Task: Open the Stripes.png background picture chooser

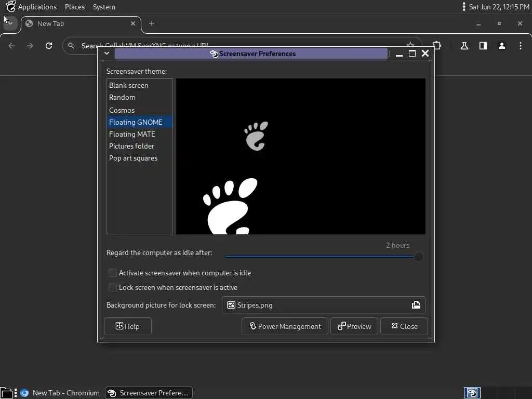Action: pos(323,305)
